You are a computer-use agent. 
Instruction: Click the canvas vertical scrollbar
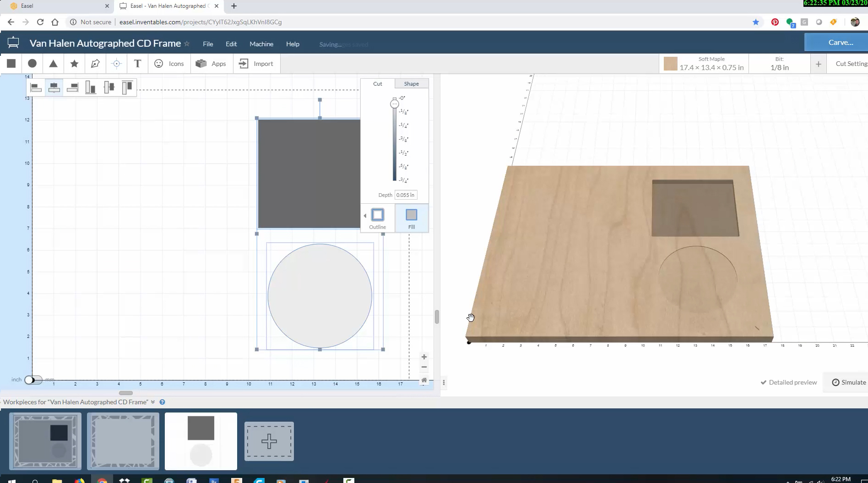tap(437, 317)
